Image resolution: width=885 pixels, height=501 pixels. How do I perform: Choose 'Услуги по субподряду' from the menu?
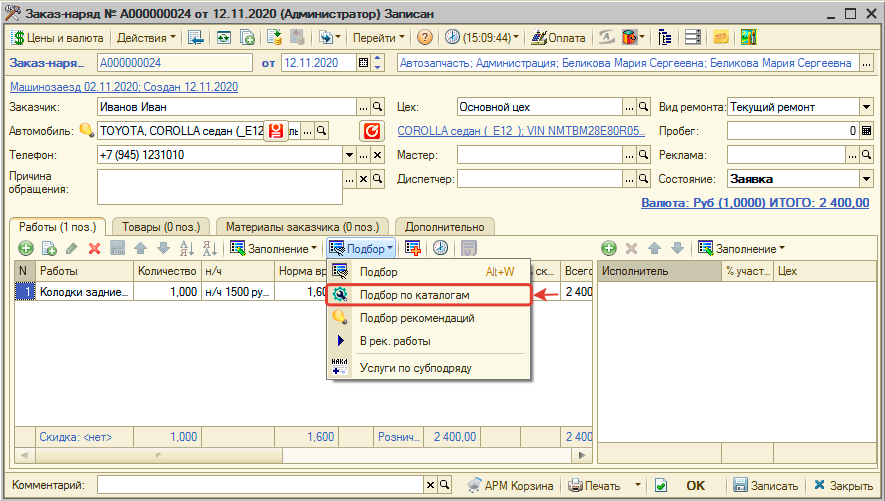(x=429, y=368)
